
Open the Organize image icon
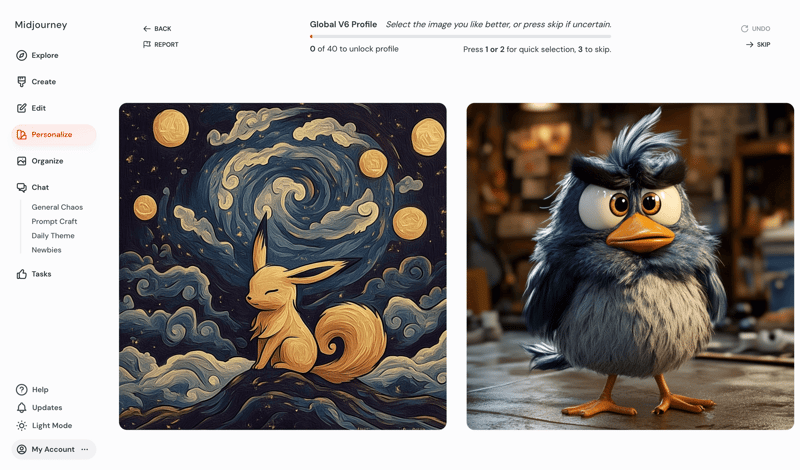pyautogui.click(x=21, y=161)
